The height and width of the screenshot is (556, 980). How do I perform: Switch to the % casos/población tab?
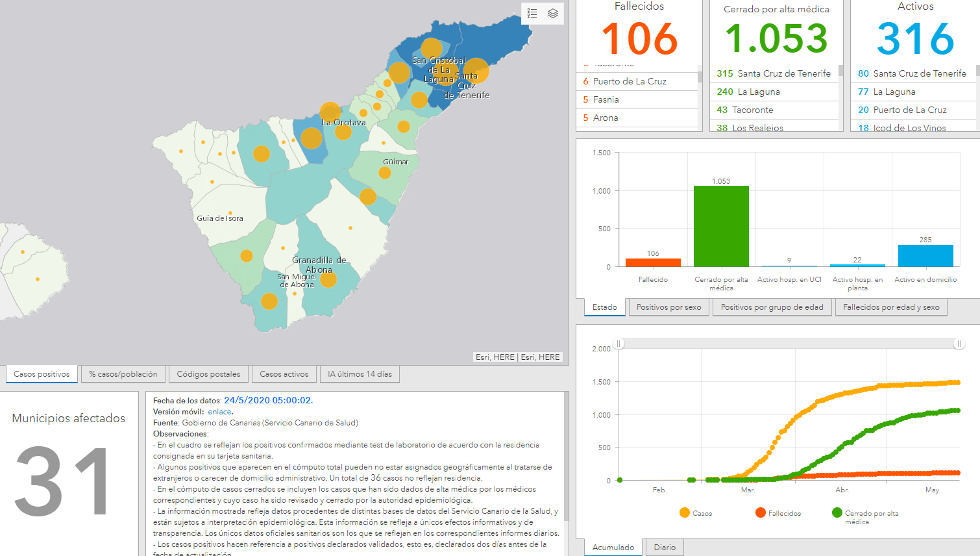point(123,374)
